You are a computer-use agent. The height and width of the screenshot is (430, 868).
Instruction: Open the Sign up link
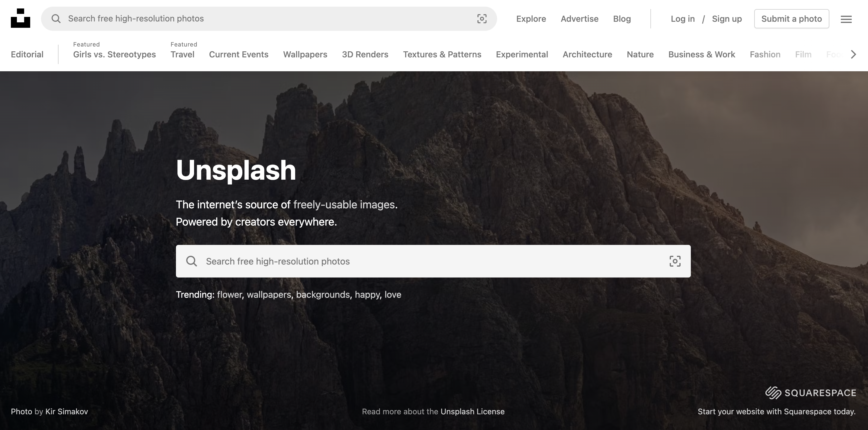(x=727, y=19)
